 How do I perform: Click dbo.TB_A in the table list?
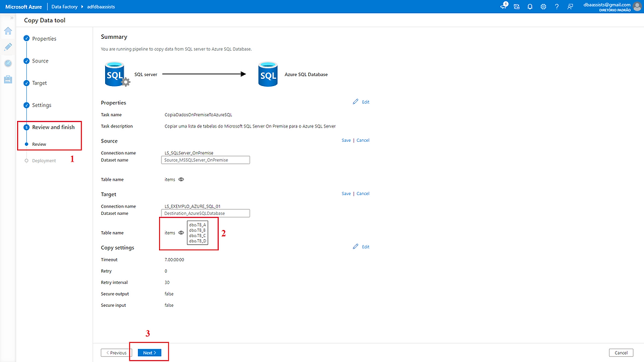[x=198, y=225]
